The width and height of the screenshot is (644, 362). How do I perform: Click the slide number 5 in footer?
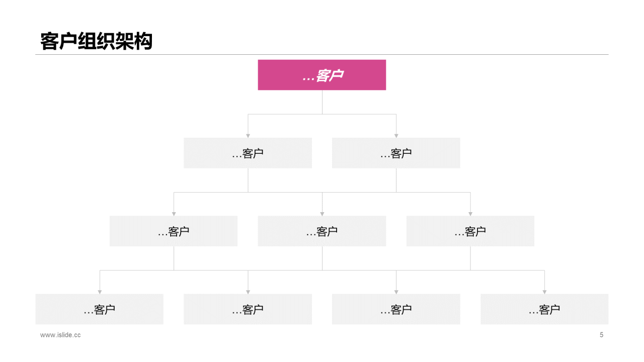tap(601, 335)
